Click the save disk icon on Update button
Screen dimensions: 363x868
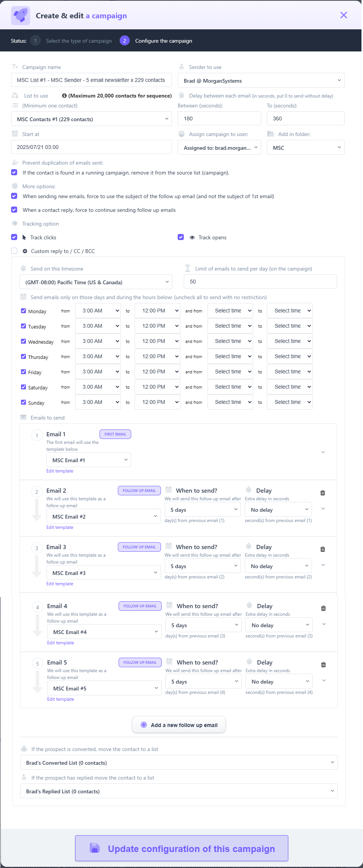(x=95, y=848)
